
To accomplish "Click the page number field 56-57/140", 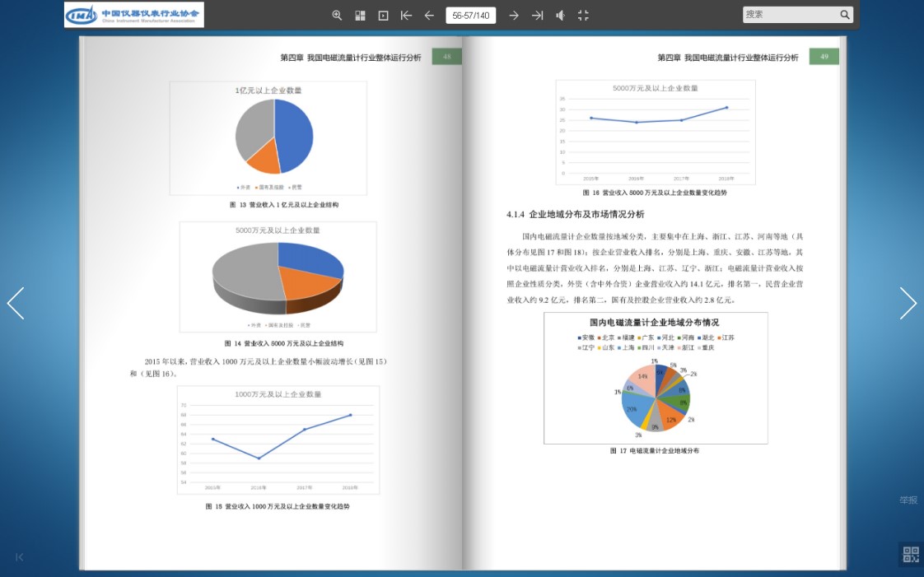I will pos(471,16).
